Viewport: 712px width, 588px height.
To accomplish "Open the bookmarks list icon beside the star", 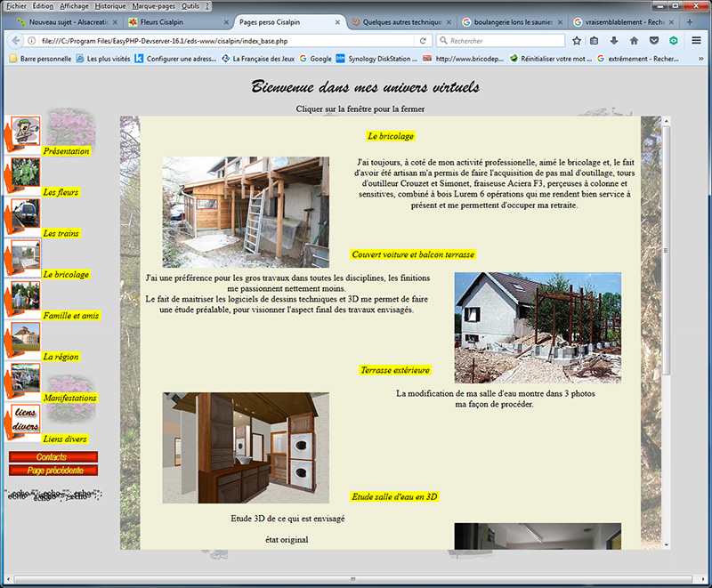I will coord(594,41).
